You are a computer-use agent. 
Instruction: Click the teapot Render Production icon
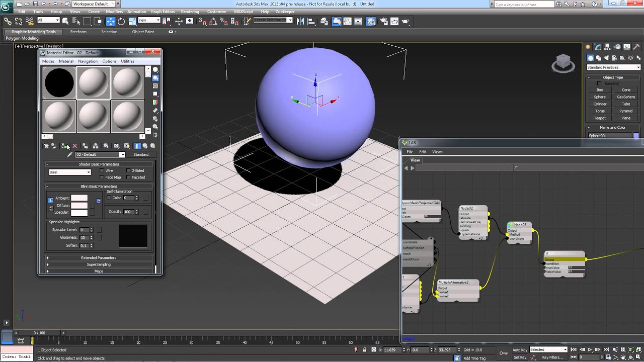pos(405,21)
